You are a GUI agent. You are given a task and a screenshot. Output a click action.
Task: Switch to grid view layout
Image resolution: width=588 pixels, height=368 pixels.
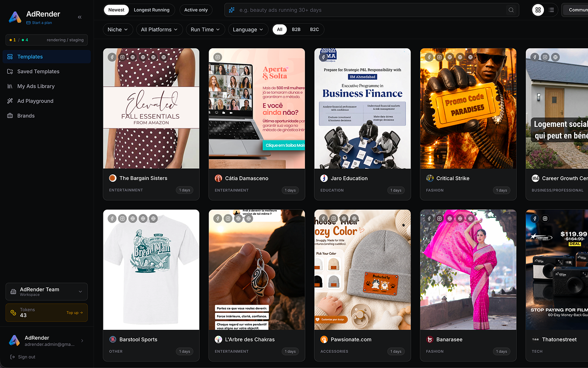(538, 10)
